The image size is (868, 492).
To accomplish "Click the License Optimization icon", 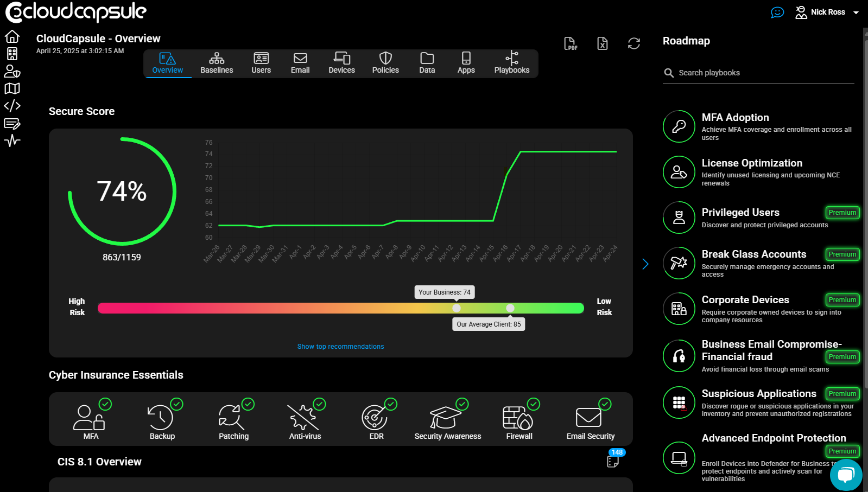I will [x=679, y=172].
